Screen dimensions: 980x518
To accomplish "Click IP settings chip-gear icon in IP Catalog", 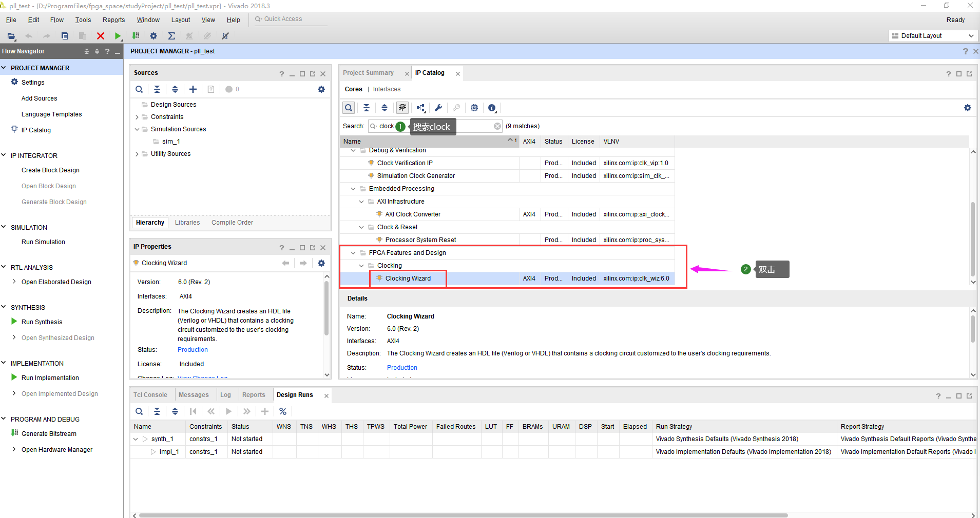I will [474, 108].
